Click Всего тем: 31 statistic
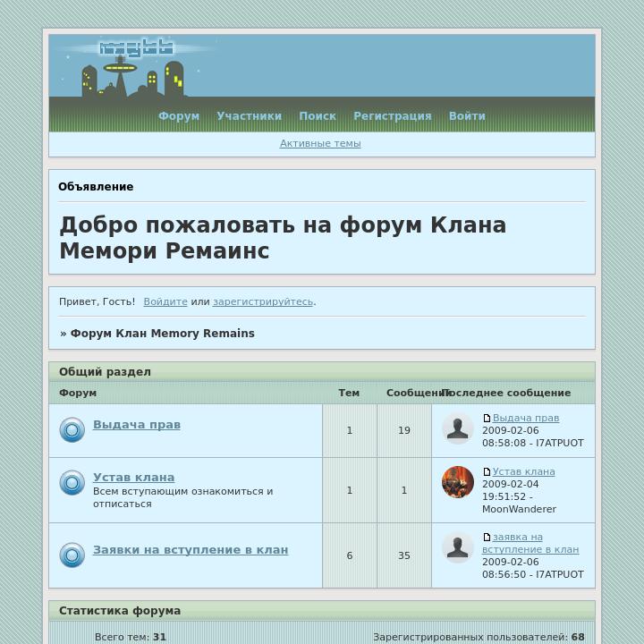The height and width of the screenshot is (644, 644). [x=131, y=637]
